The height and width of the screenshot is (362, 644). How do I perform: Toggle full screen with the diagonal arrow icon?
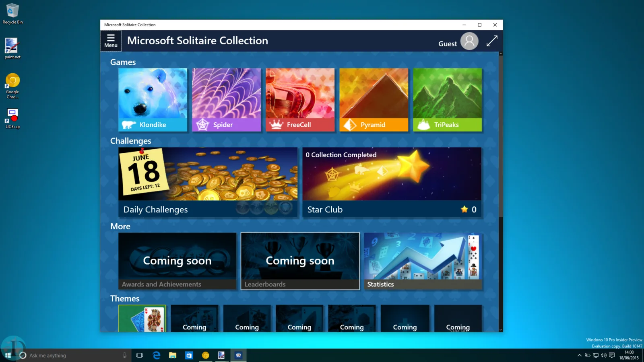point(492,41)
